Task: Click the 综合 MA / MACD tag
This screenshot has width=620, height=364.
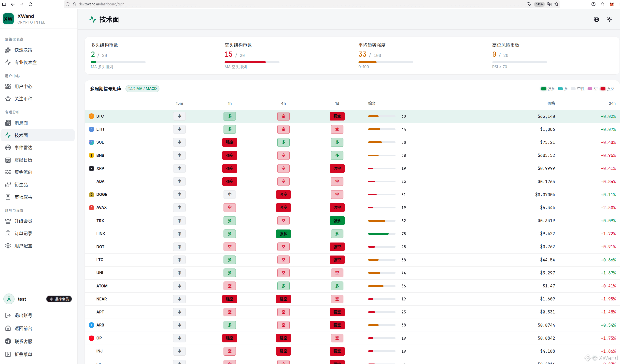Action: click(142, 89)
